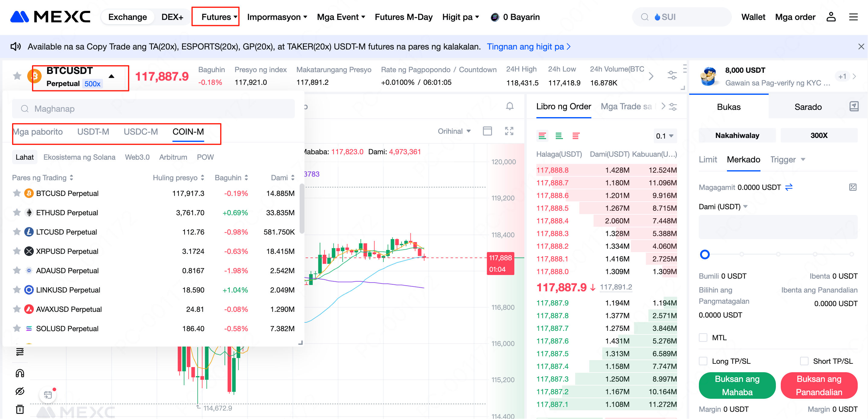This screenshot has height=419, width=868.
Task: Select the Limit order tab
Action: (708, 159)
